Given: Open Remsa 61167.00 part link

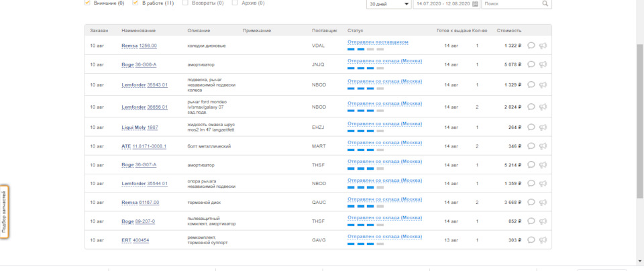Looking at the screenshot, I should pyautogui.click(x=140, y=203).
